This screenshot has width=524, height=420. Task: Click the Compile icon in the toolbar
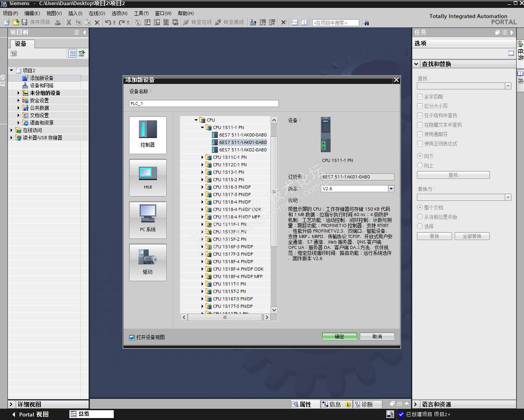(138, 22)
